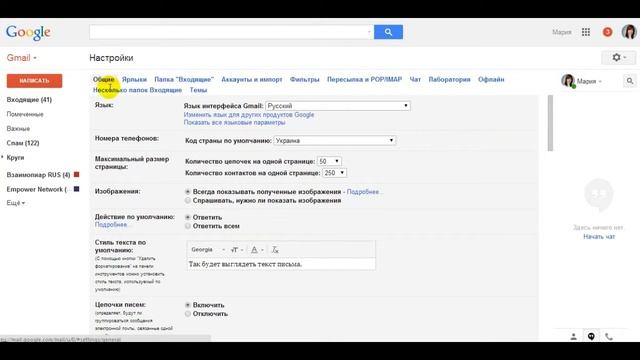Click the chat panel search icon
Screen dimensions: 640x360
click(x=630, y=81)
